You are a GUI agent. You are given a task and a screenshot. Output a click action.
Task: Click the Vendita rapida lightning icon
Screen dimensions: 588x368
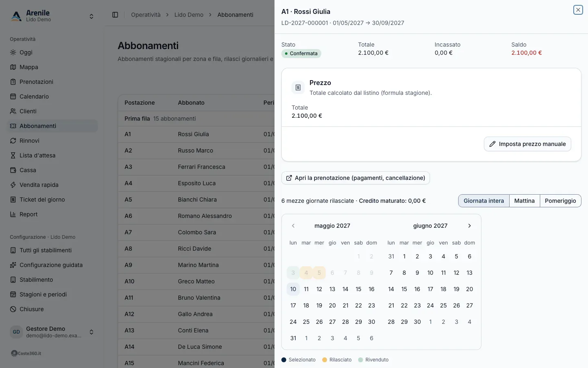(13, 185)
